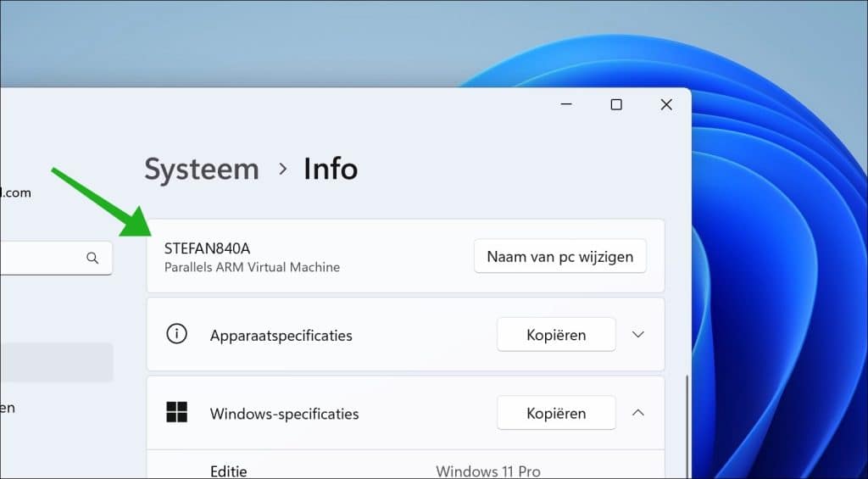Click the vertical scrollbar of the settings page
The image size is (868, 479).
click(x=687, y=426)
